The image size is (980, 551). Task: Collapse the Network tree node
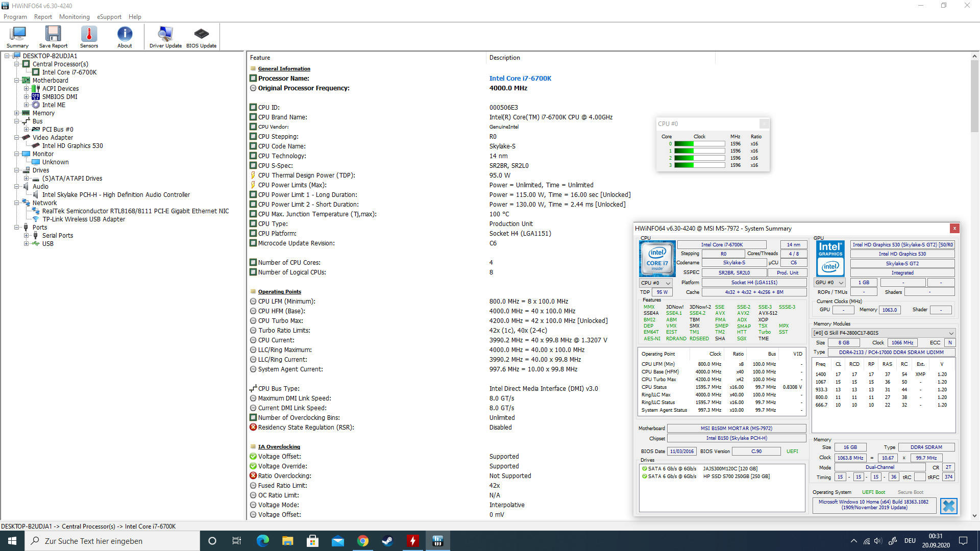click(x=17, y=203)
